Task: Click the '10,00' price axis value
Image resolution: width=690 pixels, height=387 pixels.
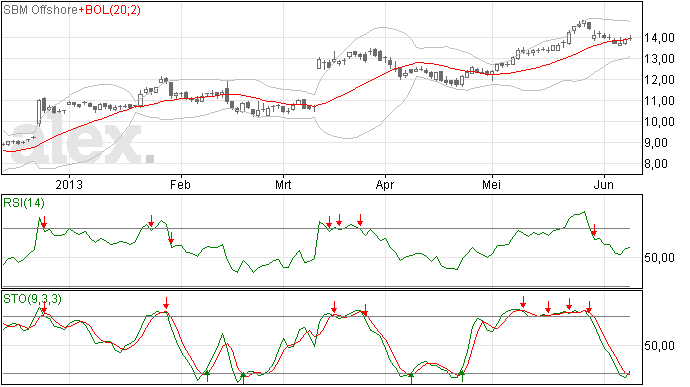Action: tap(659, 122)
